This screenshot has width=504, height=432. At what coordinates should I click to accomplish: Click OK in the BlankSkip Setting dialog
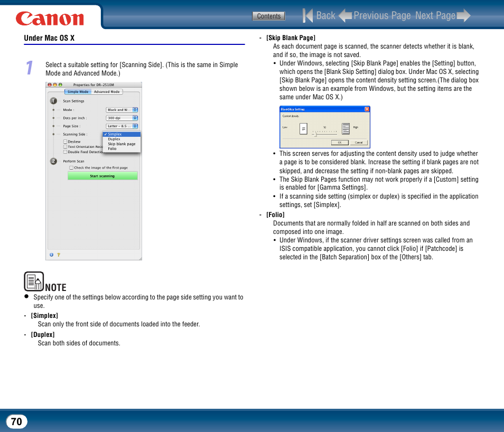(x=339, y=143)
